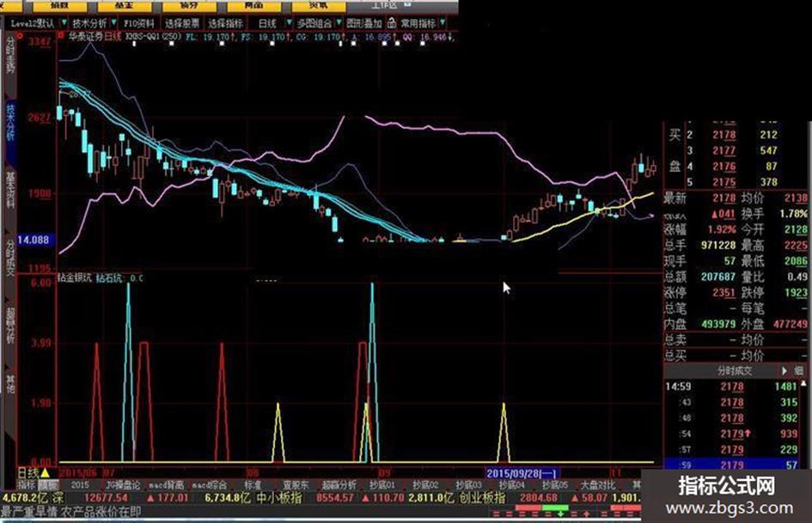Click the 2015/09/28 date marker on timeline
The height and width of the screenshot is (523, 812).
pyautogui.click(x=521, y=473)
